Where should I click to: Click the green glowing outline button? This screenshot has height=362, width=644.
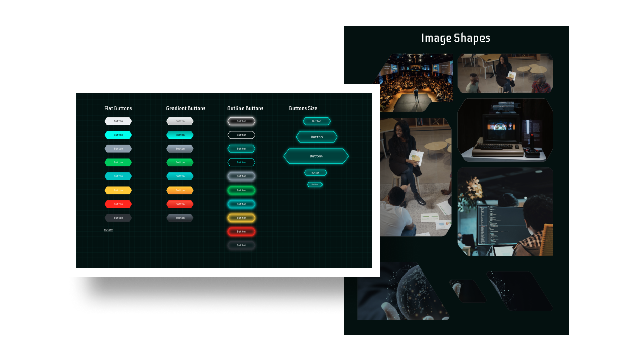coord(242,190)
